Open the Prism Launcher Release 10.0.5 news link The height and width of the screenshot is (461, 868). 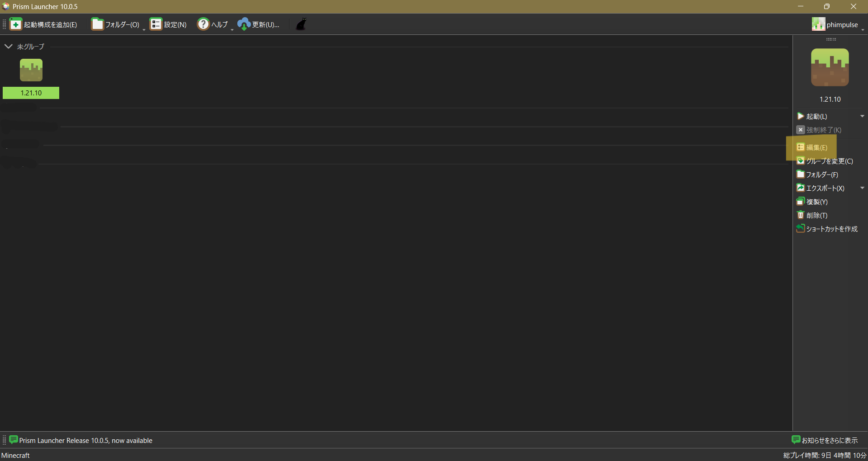tap(85, 441)
